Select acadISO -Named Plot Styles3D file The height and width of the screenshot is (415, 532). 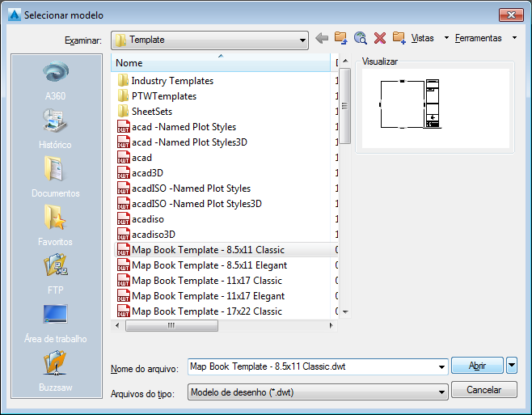(190, 204)
